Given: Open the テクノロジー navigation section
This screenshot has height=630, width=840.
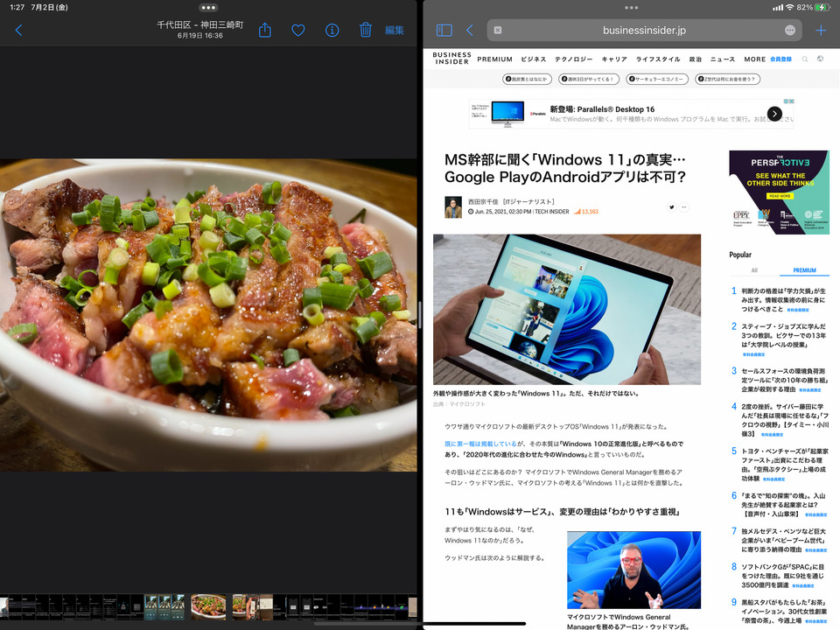Looking at the screenshot, I should 573,59.
